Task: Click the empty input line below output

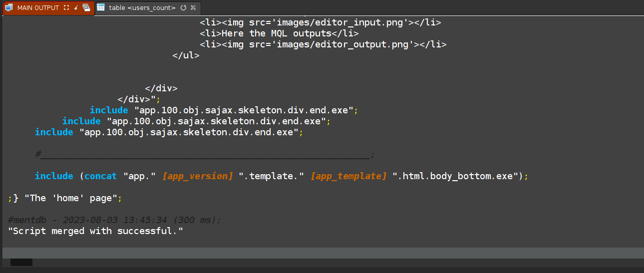Action: pyautogui.click(x=323, y=253)
